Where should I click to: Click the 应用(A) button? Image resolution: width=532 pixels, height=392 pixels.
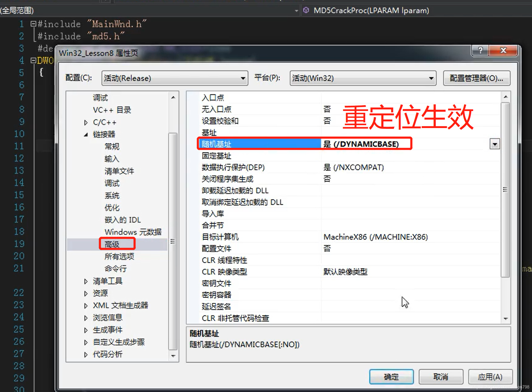coord(490,377)
